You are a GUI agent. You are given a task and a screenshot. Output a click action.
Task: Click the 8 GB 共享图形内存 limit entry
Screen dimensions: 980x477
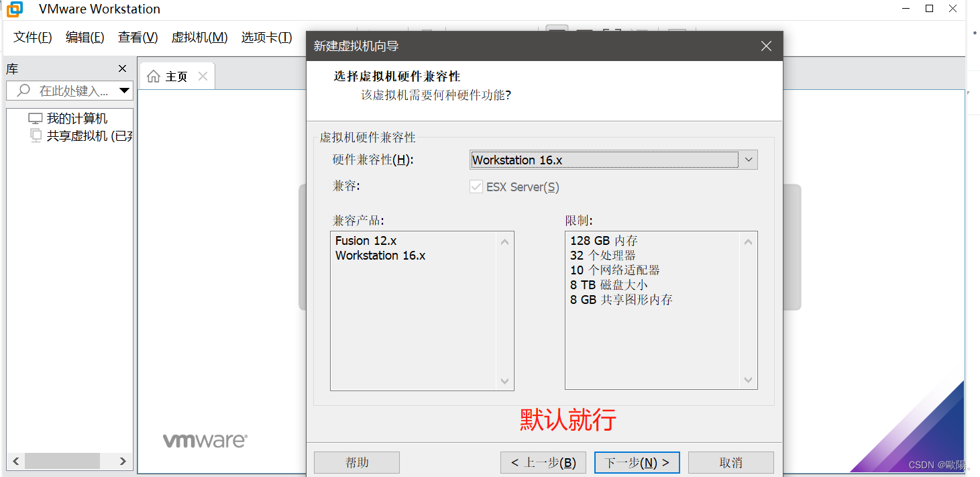622,300
